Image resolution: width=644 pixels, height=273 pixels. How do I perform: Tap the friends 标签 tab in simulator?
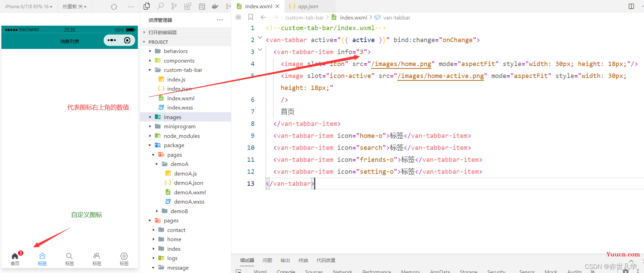pos(97,259)
